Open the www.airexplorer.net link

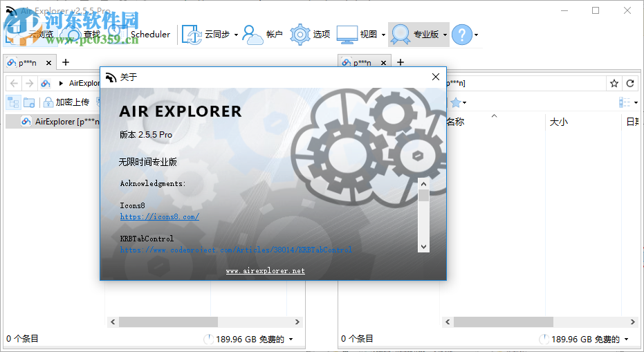pyautogui.click(x=266, y=270)
